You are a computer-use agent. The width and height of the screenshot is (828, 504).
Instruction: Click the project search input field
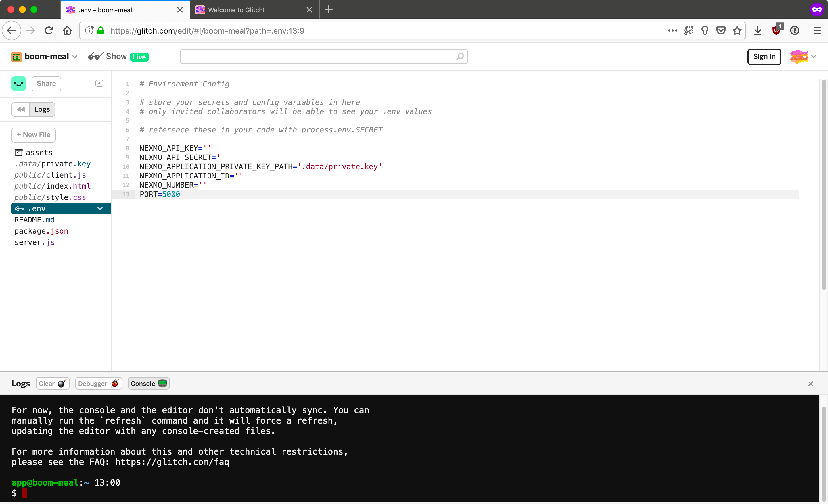tap(324, 56)
